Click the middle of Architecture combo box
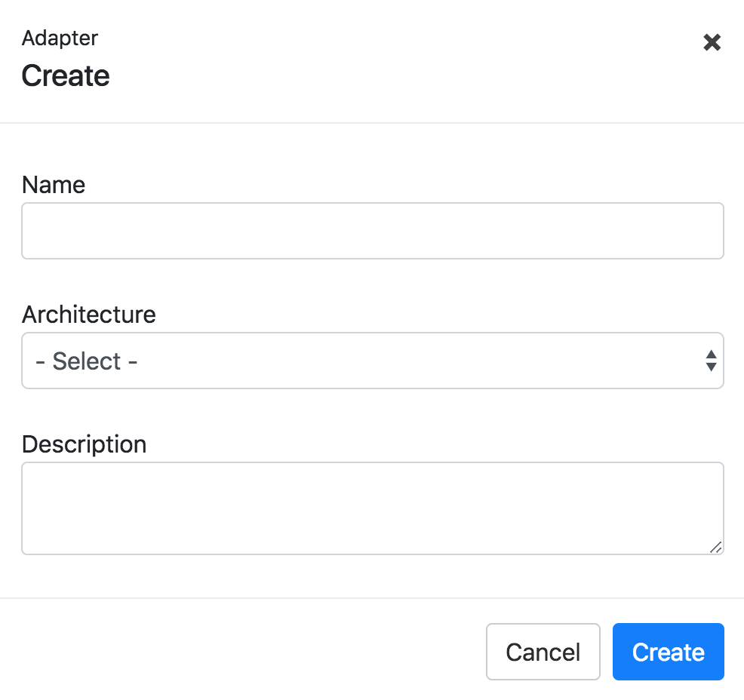Screen dimensions: 744x700 (373, 361)
